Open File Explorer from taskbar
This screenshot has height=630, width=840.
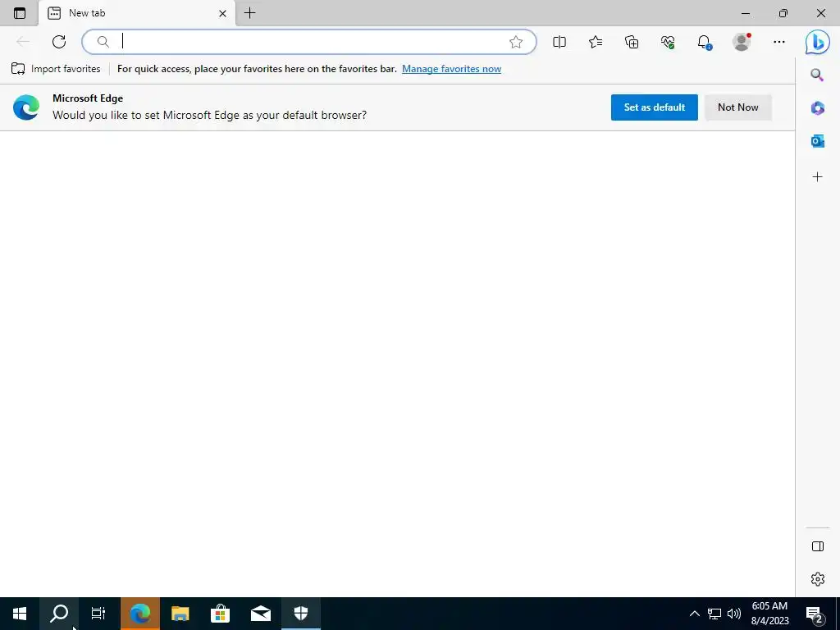pyautogui.click(x=180, y=614)
